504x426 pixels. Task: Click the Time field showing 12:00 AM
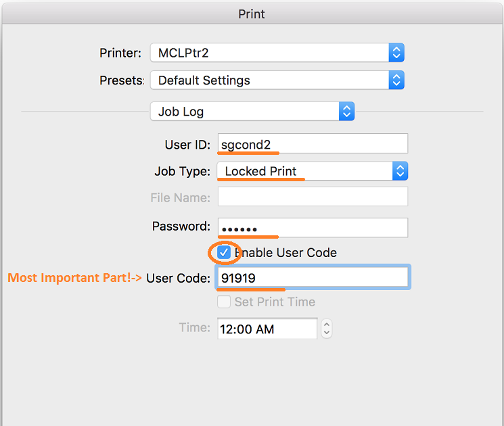(x=267, y=329)
